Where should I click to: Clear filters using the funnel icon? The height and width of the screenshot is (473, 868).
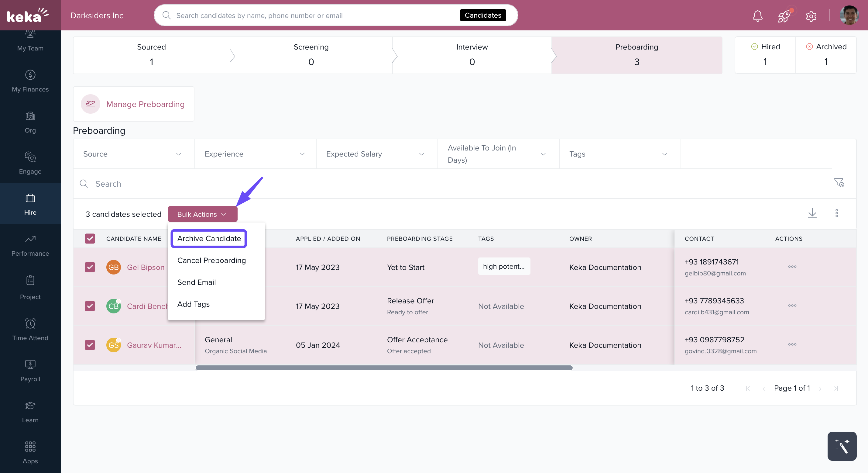839,183
